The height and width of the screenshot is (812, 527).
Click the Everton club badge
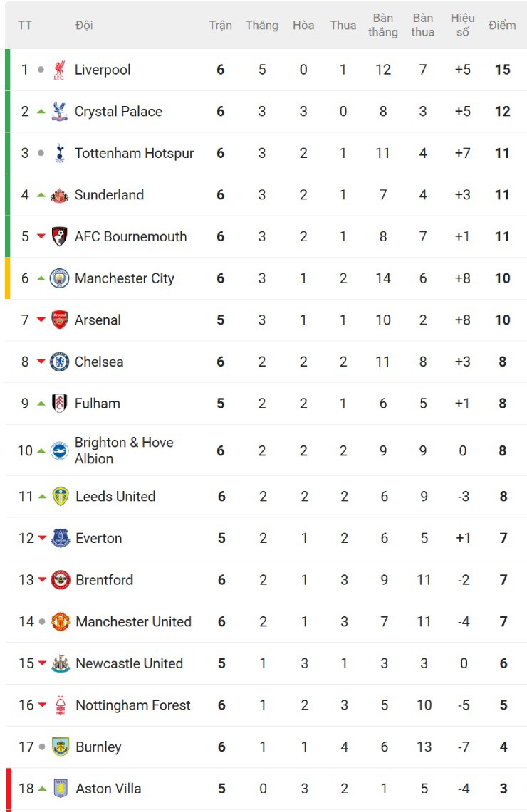point(61,538)
